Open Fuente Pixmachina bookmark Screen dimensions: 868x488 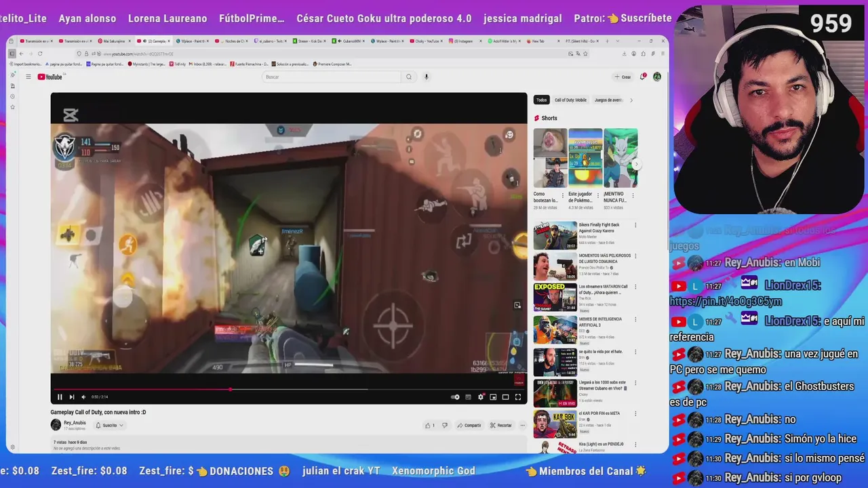point(250,64)
